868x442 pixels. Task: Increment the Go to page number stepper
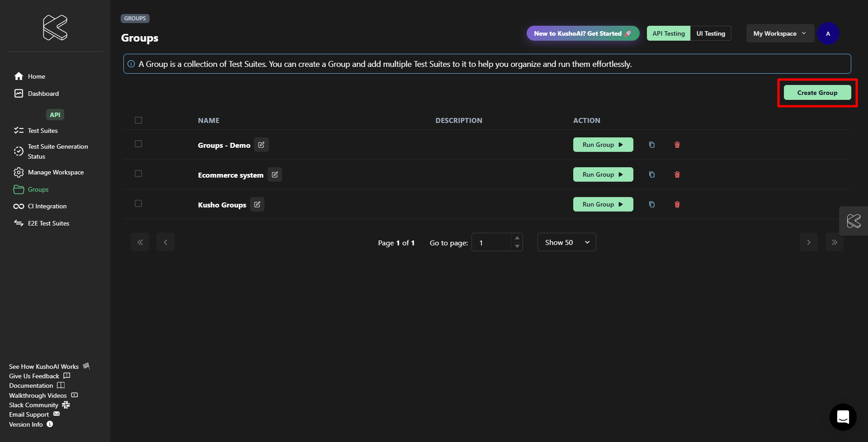(517, 238)
